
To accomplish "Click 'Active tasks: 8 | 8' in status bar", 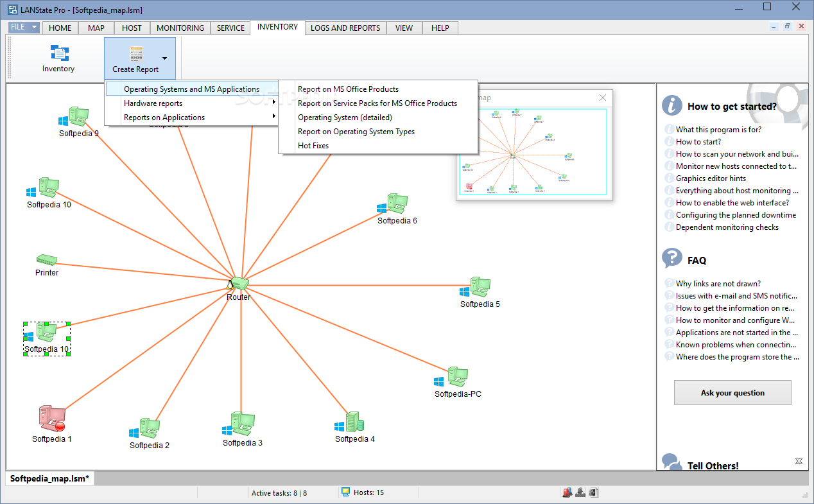I will click(x=279, y=493).
